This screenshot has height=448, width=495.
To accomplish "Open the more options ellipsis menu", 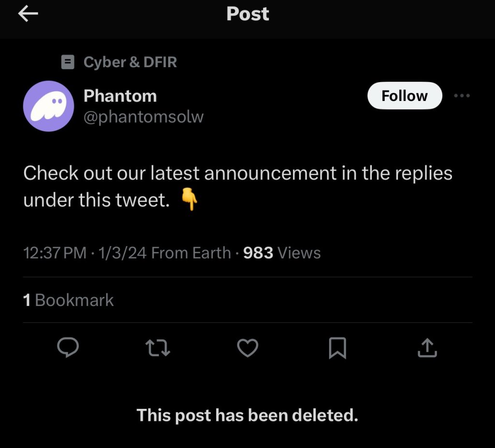I will [462, 96].
